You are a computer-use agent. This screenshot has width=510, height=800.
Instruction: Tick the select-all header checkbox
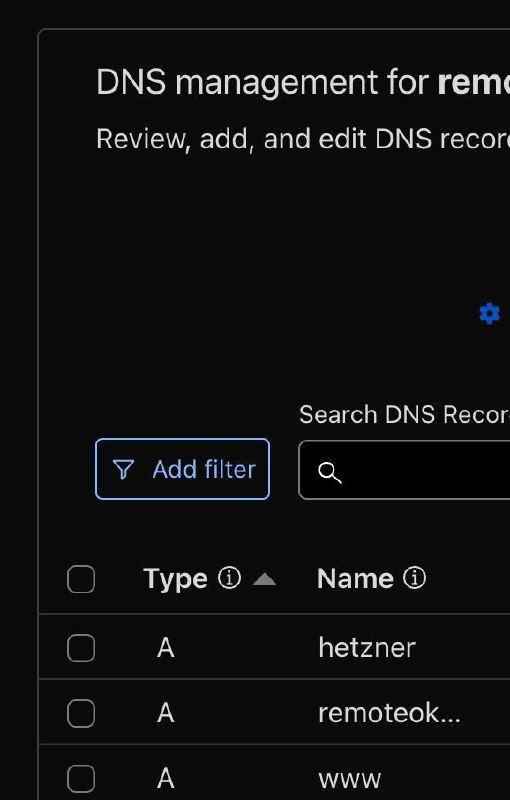(81, 579)
